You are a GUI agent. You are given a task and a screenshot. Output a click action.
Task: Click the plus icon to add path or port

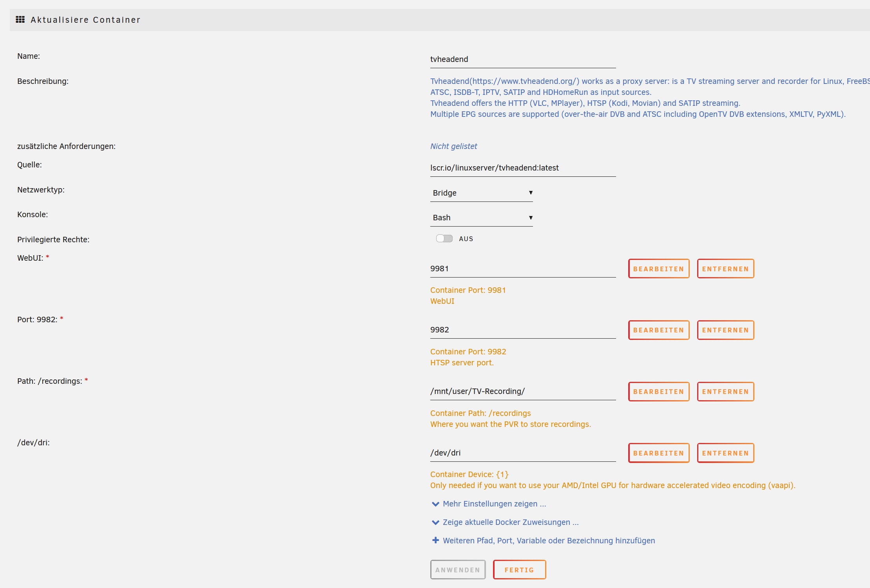(435, 540)
